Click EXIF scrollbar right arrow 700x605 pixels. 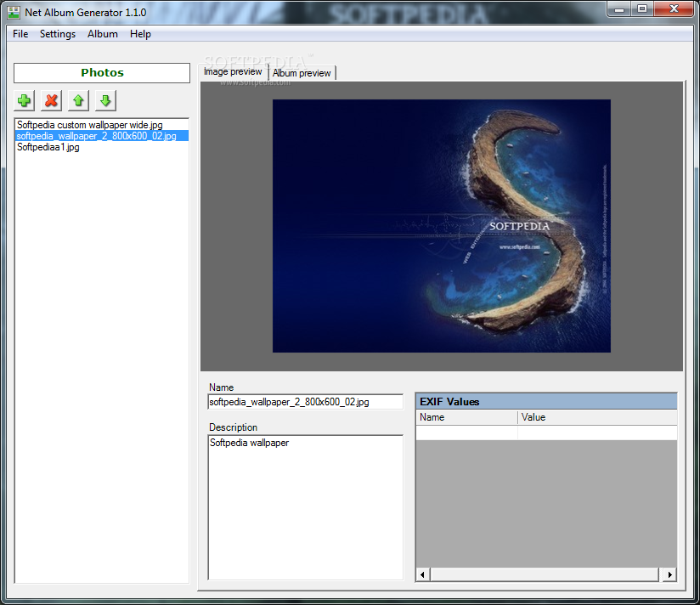(669, 574)
